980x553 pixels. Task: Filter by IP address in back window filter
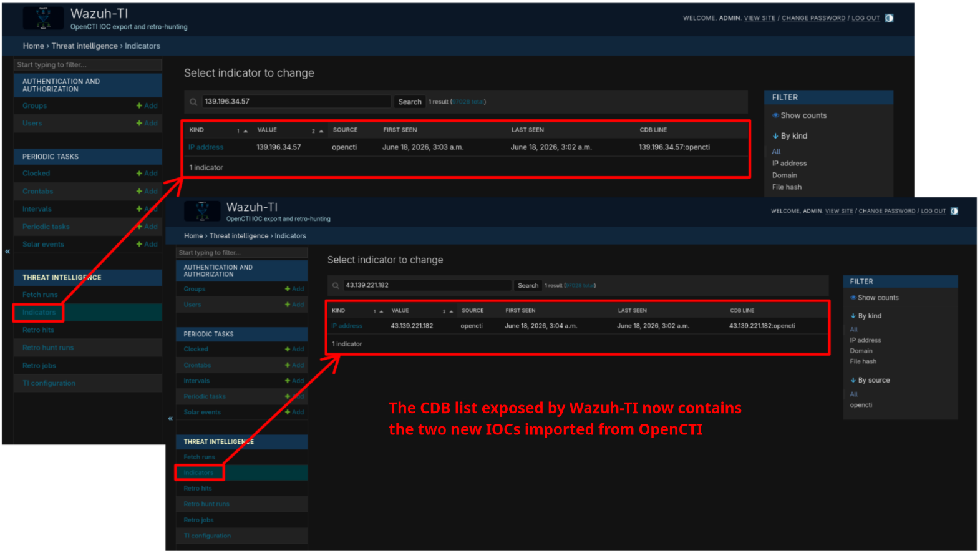(x=789, y=164)
